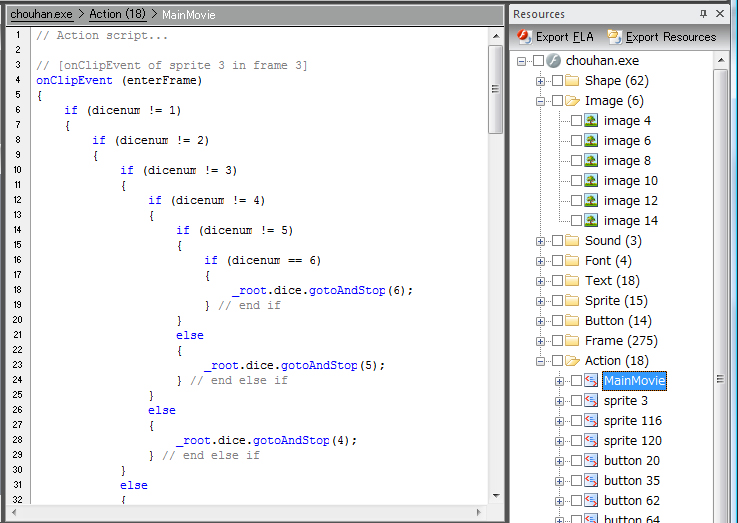Viewport: 738px width, 523px height.
Task: Click the image 4 picture icon
Action: point(591,121)
